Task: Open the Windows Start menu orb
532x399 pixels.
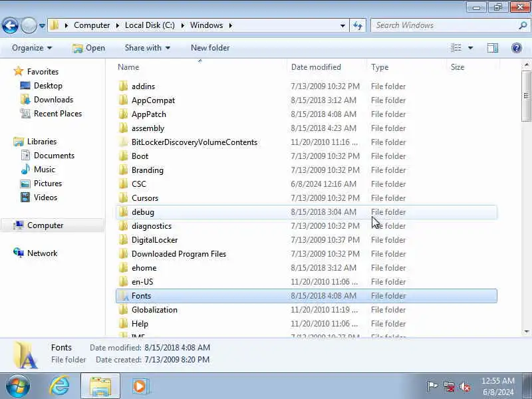Action: pos(18,386)
